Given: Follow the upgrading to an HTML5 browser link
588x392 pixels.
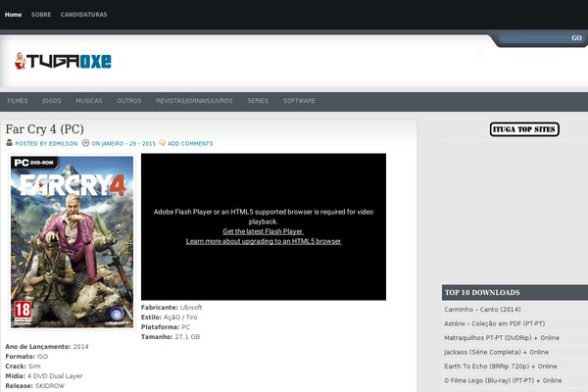Looking at the screenshot, I should click(x=264, y=241).
